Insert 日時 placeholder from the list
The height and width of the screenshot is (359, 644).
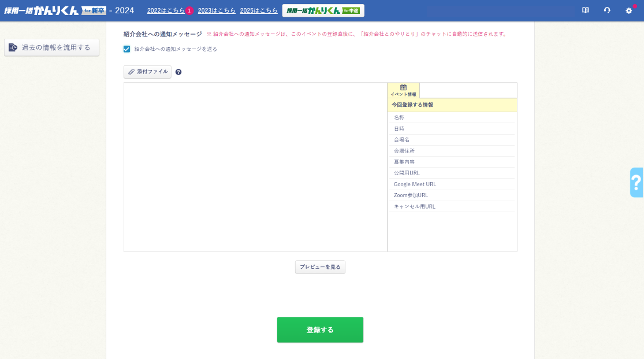click(x=399, y=128)
